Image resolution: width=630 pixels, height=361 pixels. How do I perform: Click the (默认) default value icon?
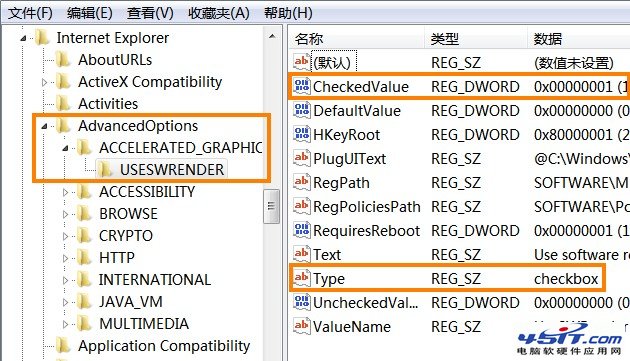302,62
